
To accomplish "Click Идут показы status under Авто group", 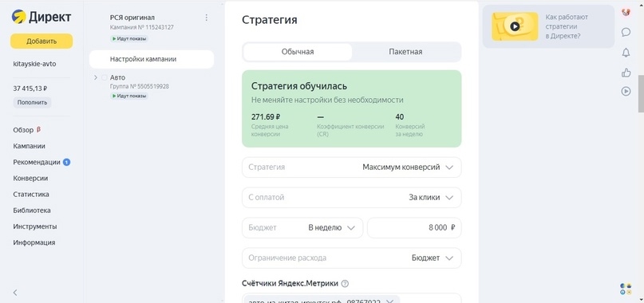I will [x=129, y=96].
